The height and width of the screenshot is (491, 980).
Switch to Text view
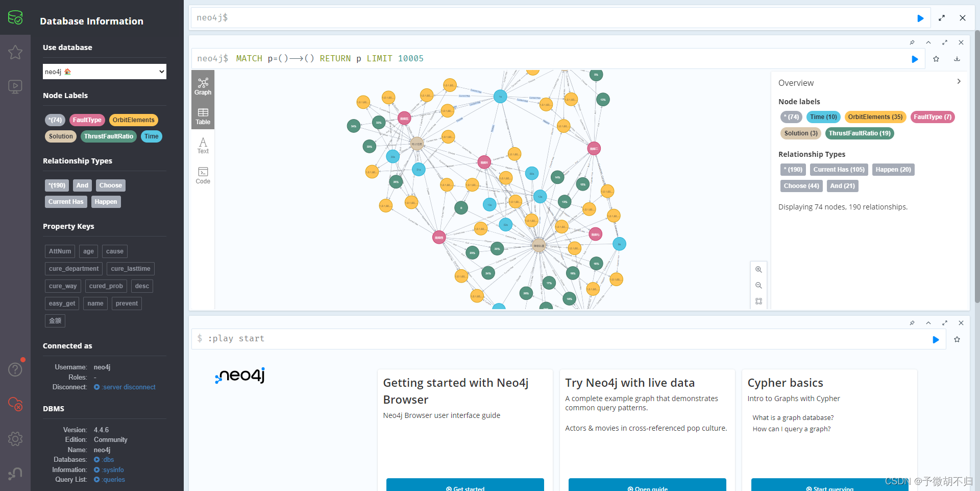pos(203,146)
